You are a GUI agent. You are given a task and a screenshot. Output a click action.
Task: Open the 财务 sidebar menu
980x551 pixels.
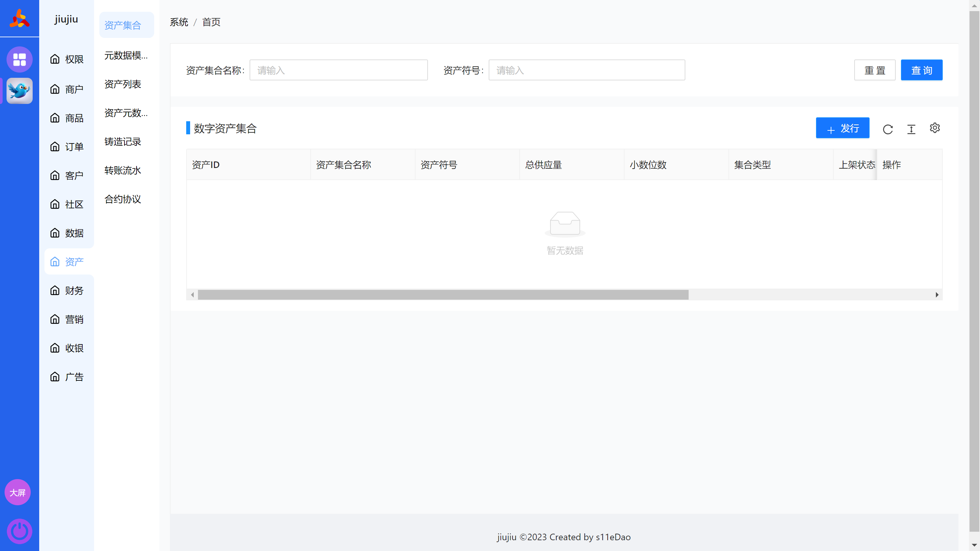pyautogui.click(x=67, y=291)
